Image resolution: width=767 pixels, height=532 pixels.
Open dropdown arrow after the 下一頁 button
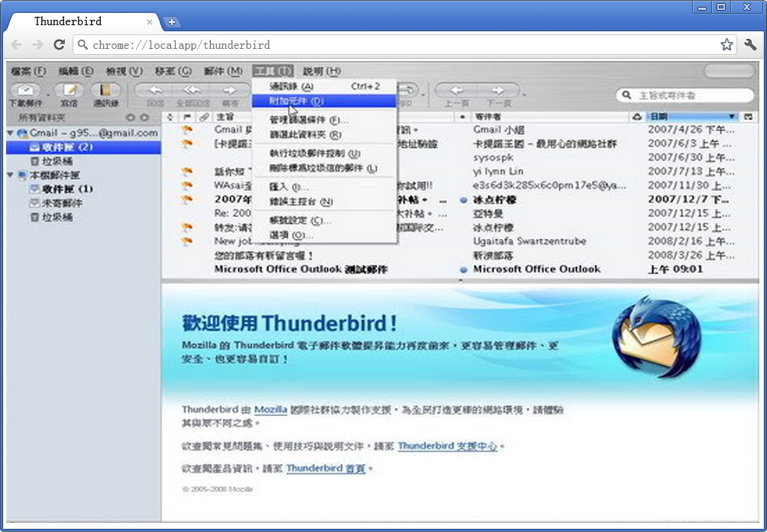click(524, 94)
